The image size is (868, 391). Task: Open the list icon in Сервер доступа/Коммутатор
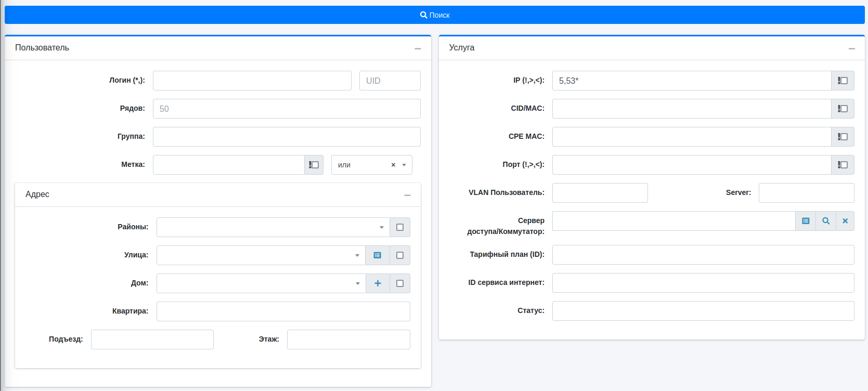[x=806, y=221]
